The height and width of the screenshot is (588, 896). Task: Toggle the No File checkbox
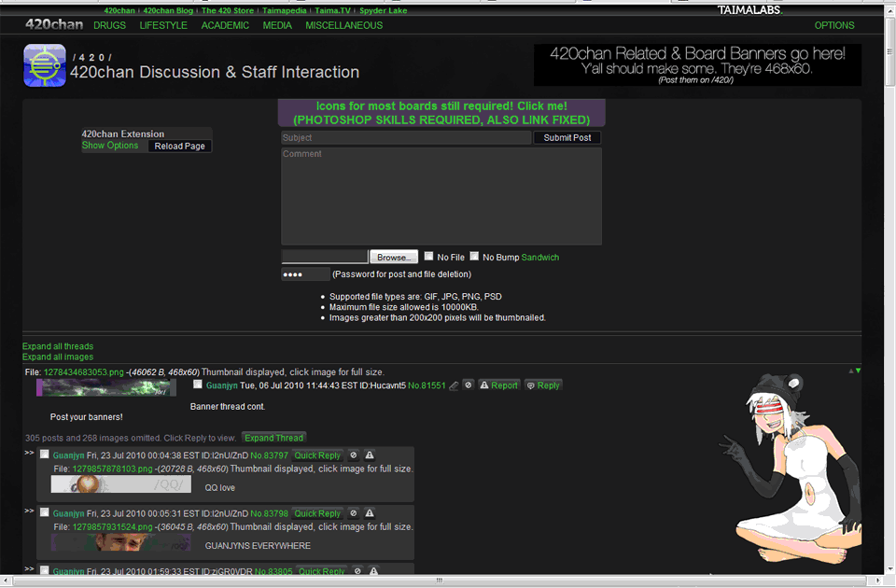coord(428,256)
